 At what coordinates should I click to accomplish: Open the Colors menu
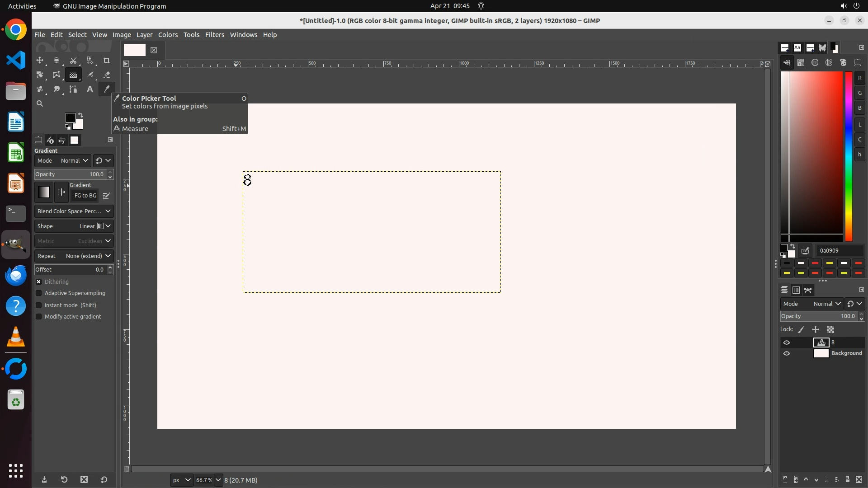click(x=168, y=35)
